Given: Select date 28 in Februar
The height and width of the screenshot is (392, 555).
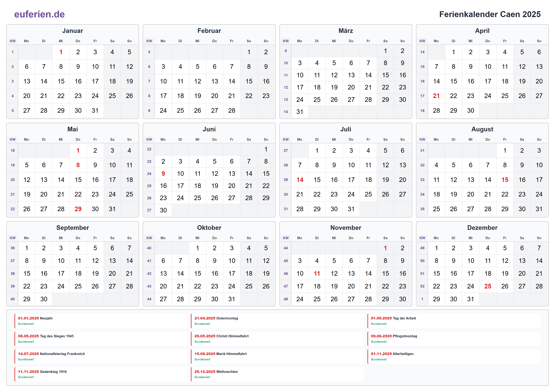Looking at the screenshot, I should click(x=232, y=111).
